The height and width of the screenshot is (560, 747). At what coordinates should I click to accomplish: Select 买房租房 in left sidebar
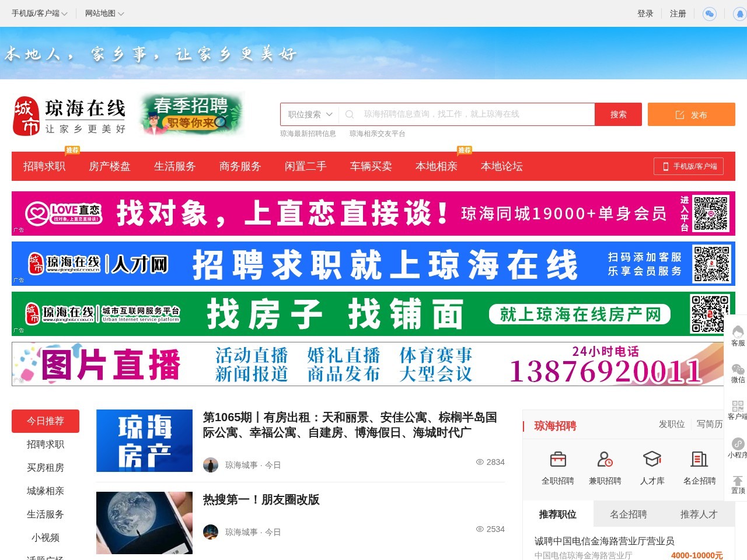click(46, 468)
